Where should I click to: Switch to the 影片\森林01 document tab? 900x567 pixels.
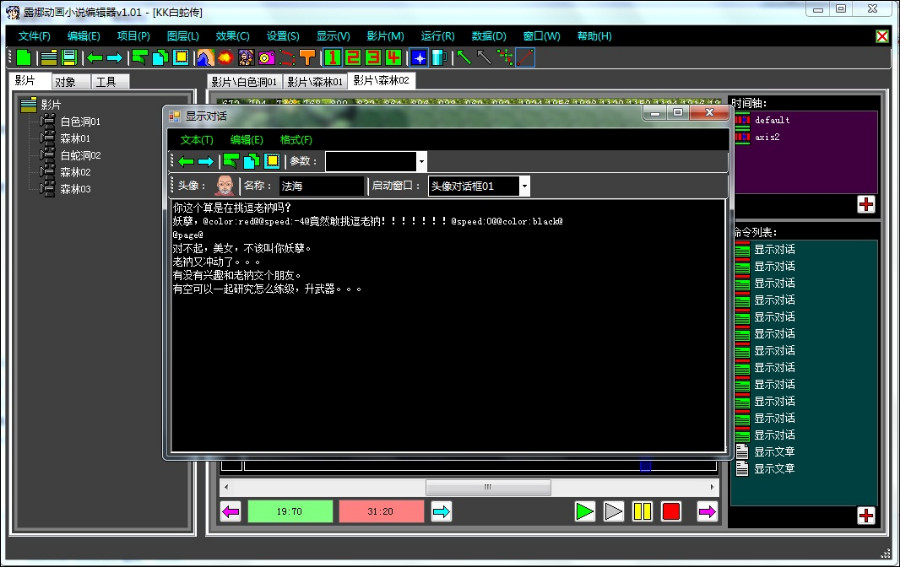point(315,82)
